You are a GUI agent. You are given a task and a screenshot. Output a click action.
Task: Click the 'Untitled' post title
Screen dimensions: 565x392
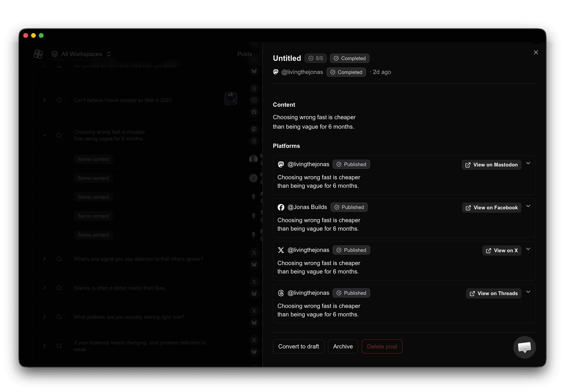point(287,58)
